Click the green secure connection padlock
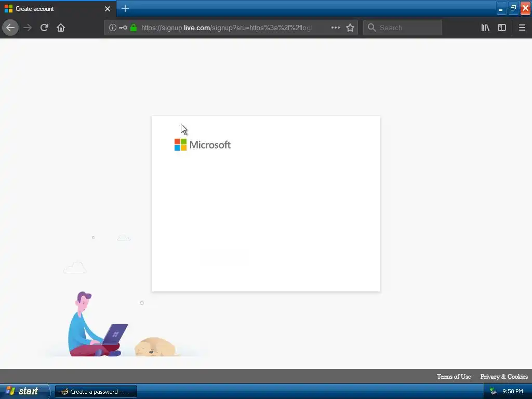 click(x=134, y=28)
